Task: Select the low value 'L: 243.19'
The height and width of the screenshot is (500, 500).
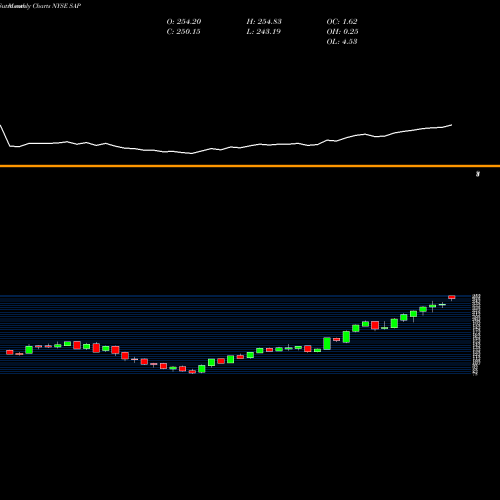Action: point(264,32)
